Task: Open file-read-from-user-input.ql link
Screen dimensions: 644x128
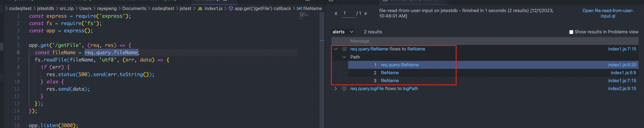Action: pos(608,13)
